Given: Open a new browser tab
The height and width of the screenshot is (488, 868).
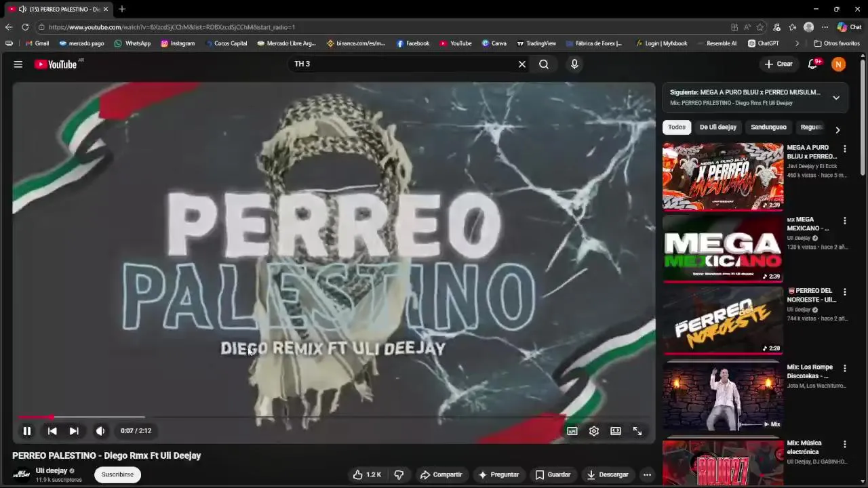Looking at the screenshot, I should [122, 9].
